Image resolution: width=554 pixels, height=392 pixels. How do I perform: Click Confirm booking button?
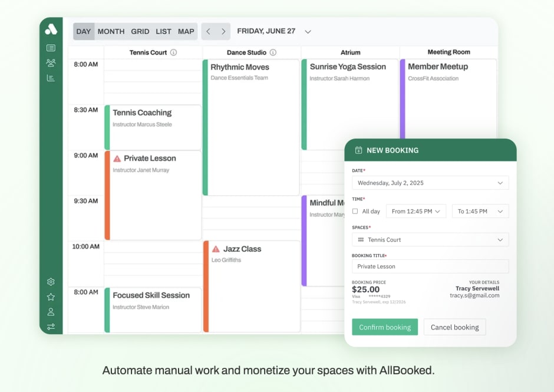click(385, 327)
